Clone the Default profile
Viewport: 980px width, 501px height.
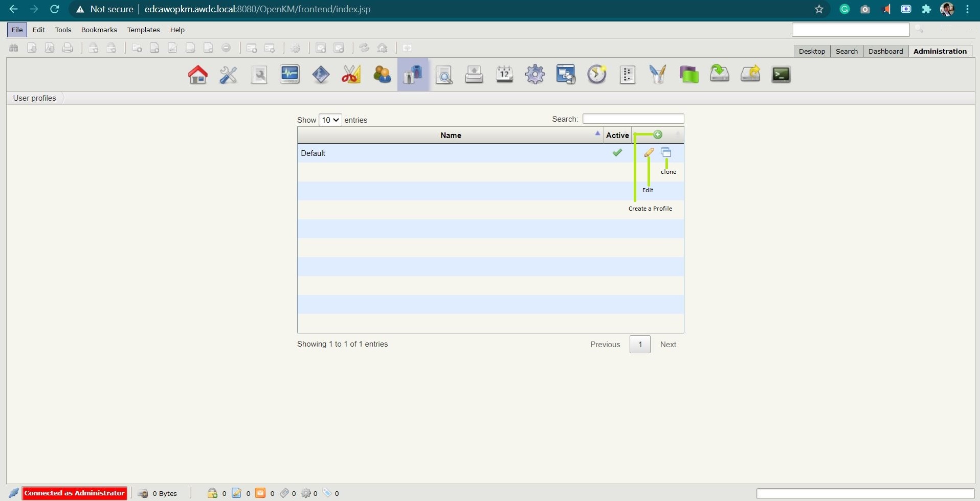tap(666, 152)
